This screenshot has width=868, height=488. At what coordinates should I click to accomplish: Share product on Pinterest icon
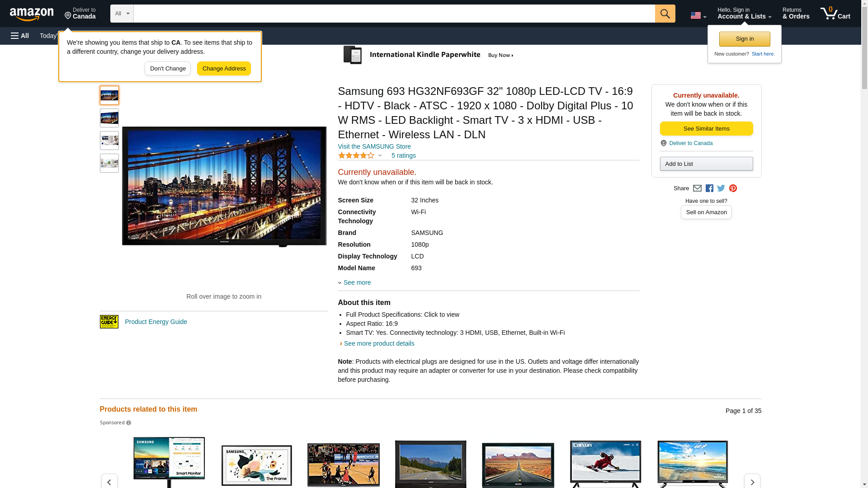tap(733, 188)
